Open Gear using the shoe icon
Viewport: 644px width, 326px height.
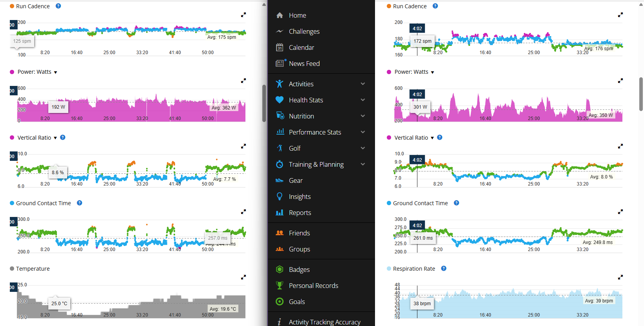coord(280,180)
